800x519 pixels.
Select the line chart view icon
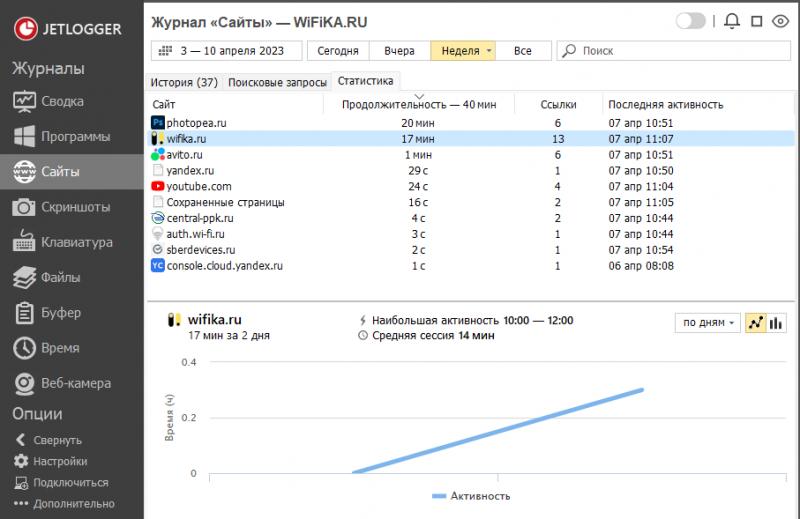(x=756, y=323)
